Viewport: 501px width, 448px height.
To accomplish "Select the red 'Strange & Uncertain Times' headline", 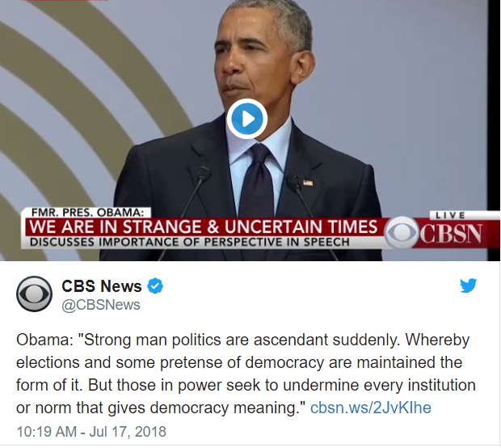I will coord(204,227).
